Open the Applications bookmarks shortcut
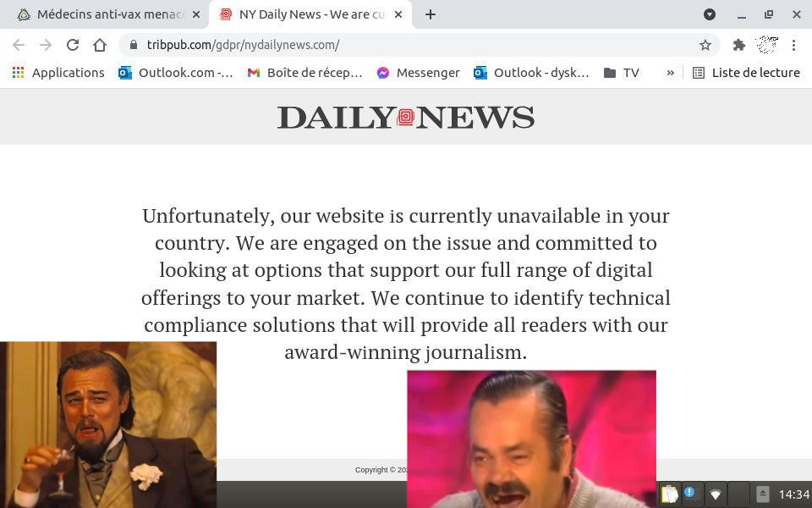812x508 pixels. [x=58, y=73]
